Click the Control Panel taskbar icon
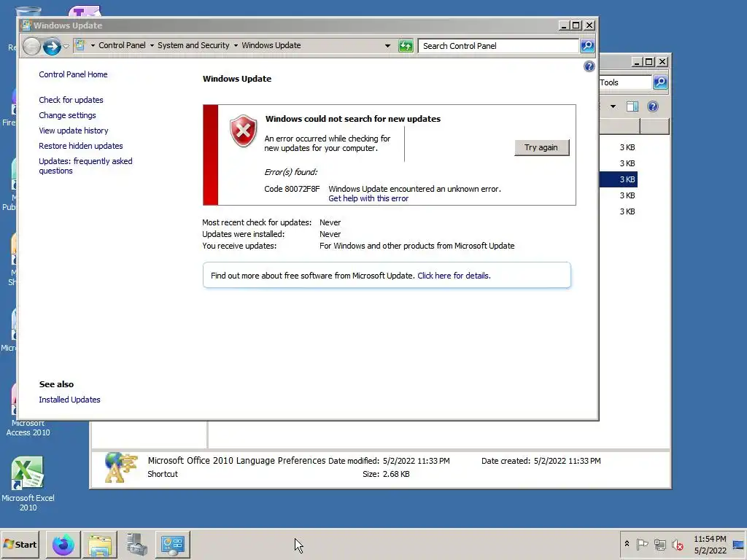Viewport: 747px width, 560px height. (x=172, y=545)
